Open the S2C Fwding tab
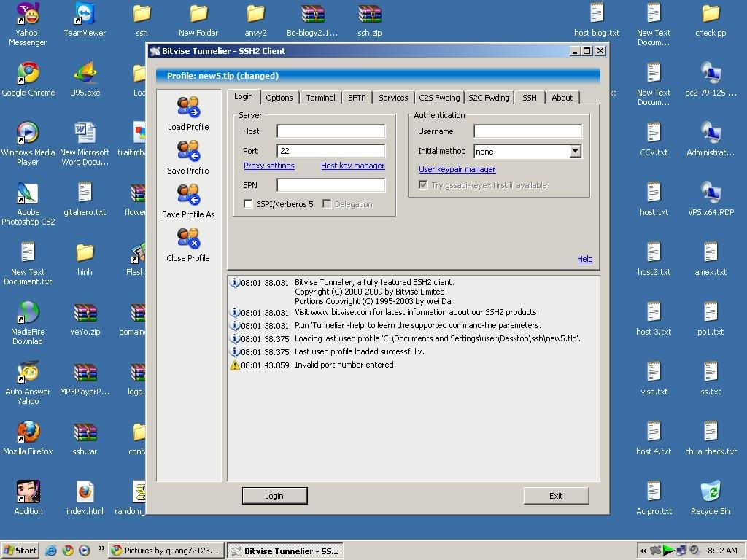This screenshot has height=560, width=747. click(489, 98)
